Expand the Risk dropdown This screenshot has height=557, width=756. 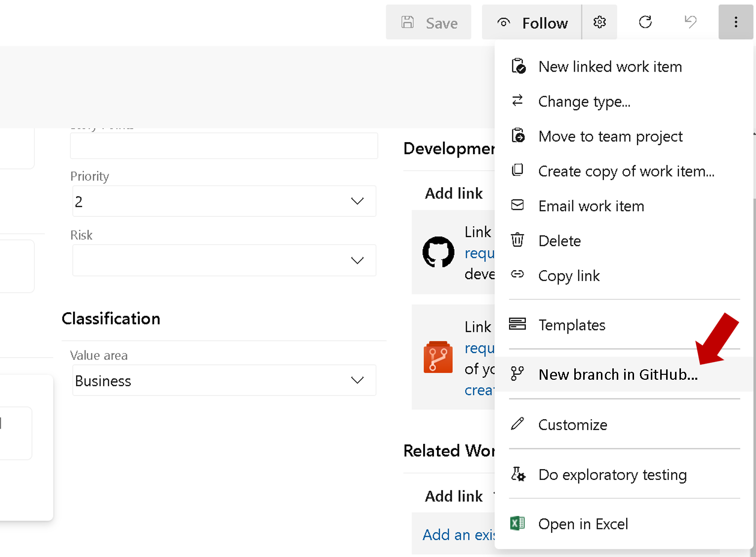pos(224,260)
